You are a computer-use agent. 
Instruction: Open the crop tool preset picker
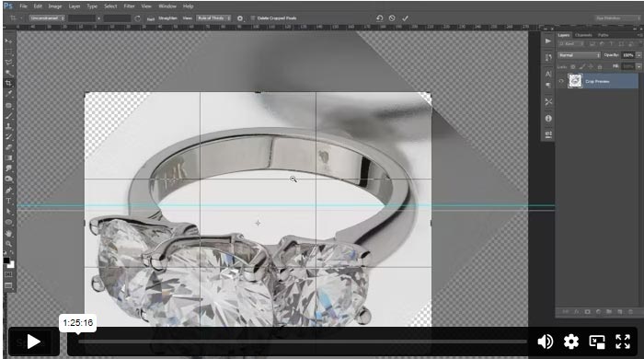(16, 18)
